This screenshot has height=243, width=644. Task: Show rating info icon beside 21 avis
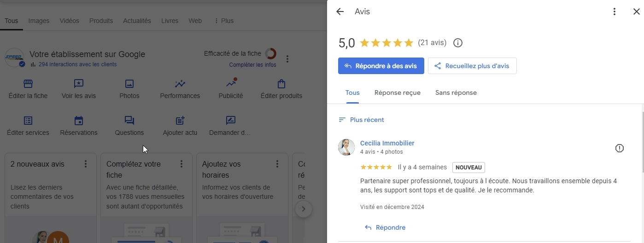pyautogui.click(x=458, y=43)
